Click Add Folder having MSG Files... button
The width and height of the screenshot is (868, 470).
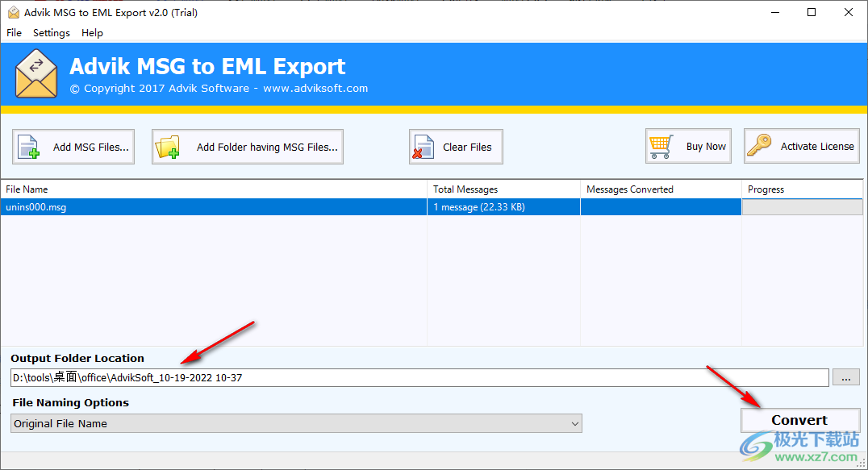(248, 147)
